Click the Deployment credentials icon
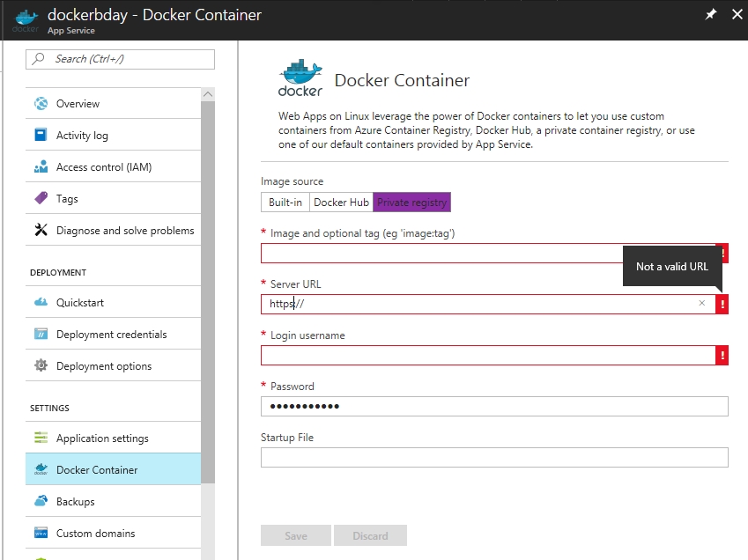The height and width of the screenshot is (560, 748). click(x=41, y=334)
